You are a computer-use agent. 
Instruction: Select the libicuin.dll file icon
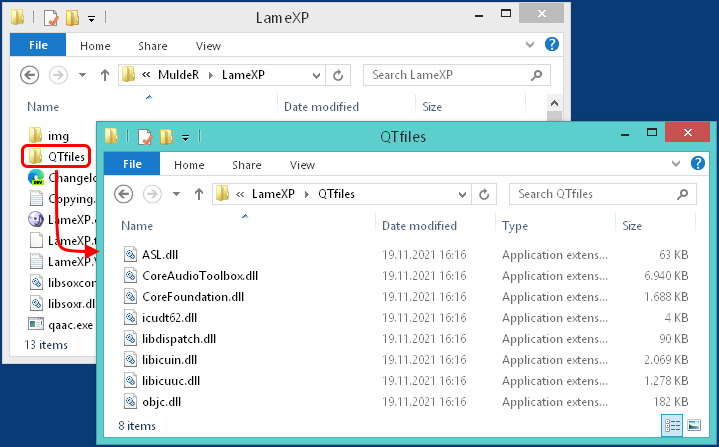coord(131,359)
